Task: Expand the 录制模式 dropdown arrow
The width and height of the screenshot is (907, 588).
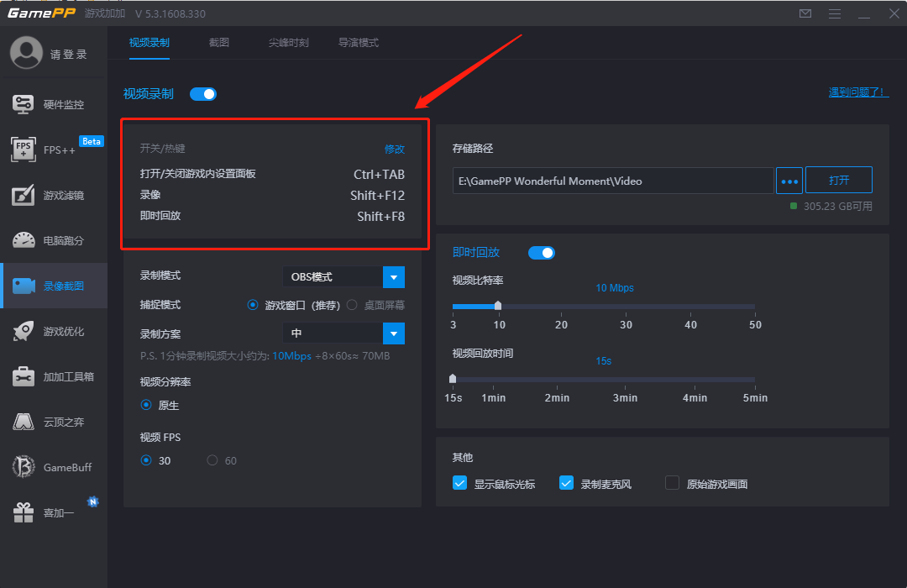Action: (x=394, y=277)
